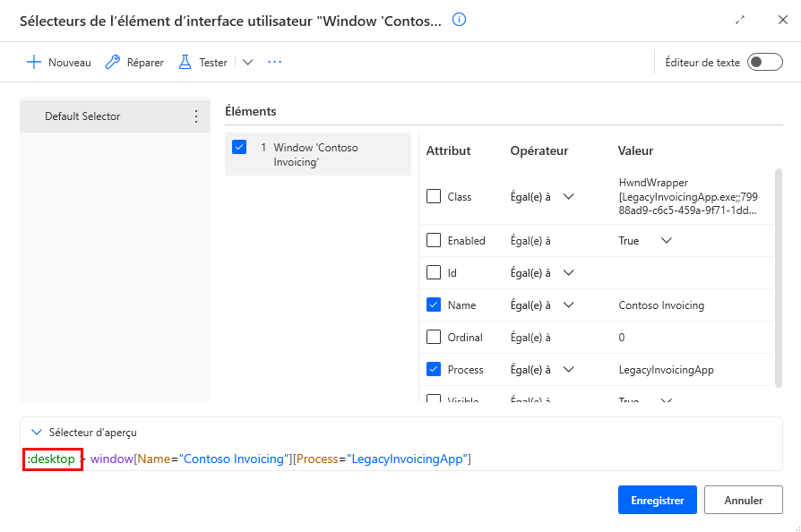Open Default Selector options (vertical dots)
The width and height of the screenshot is (801, 532).
[196, 116]
